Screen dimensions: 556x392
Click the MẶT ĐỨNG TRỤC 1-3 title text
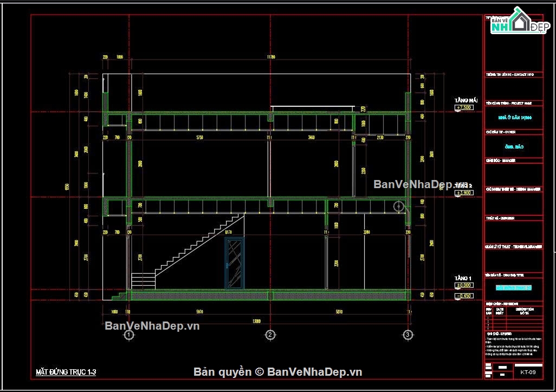coord(66,372)
